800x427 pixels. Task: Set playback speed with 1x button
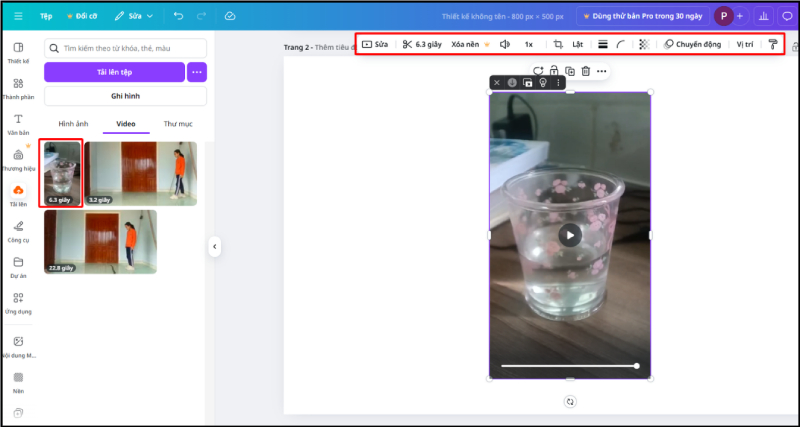(529, 45)
